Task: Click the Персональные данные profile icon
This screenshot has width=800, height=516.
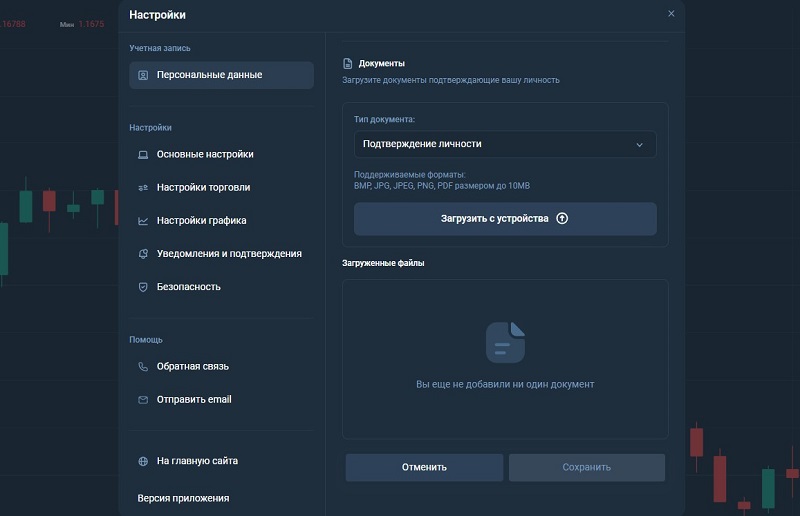Action: (x=143, y=75)
